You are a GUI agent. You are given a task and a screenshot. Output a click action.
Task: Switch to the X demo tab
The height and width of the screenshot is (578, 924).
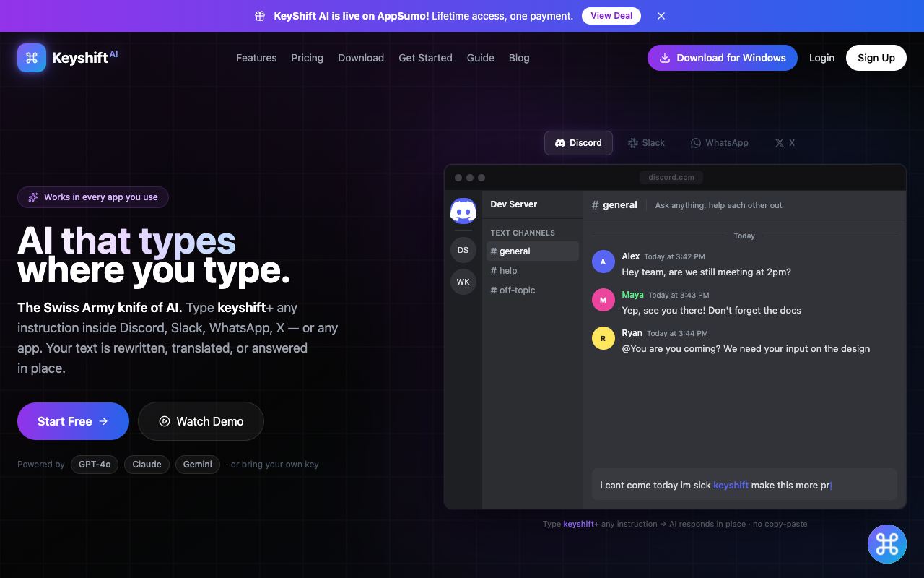pos(785,143)
